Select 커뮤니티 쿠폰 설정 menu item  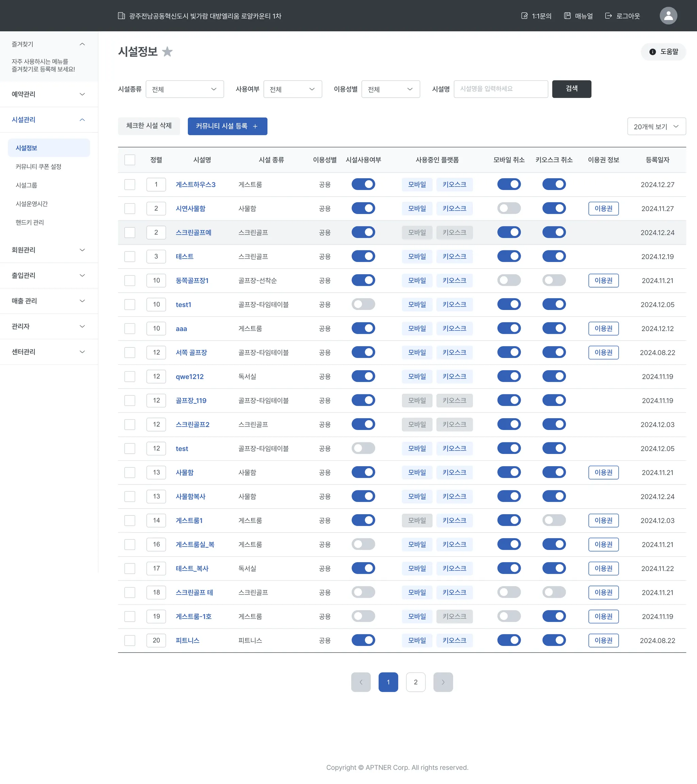tap(38, 166)
